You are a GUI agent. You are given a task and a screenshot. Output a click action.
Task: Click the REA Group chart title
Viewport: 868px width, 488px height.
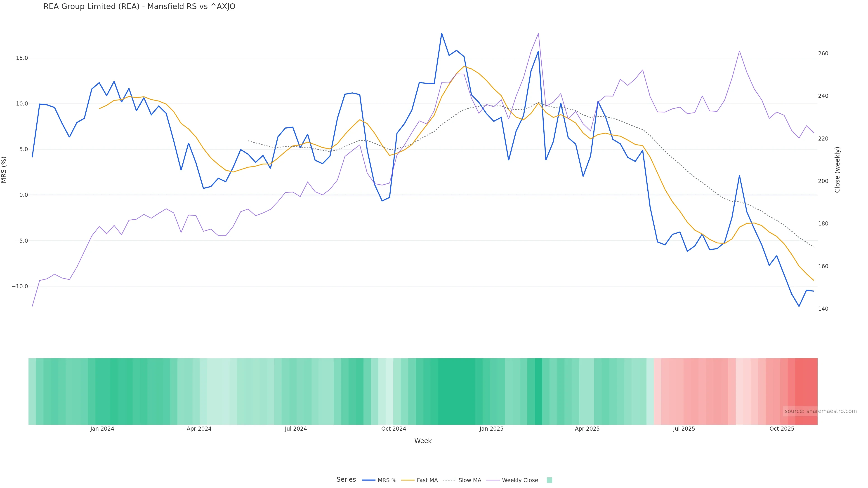pos(139,6)
